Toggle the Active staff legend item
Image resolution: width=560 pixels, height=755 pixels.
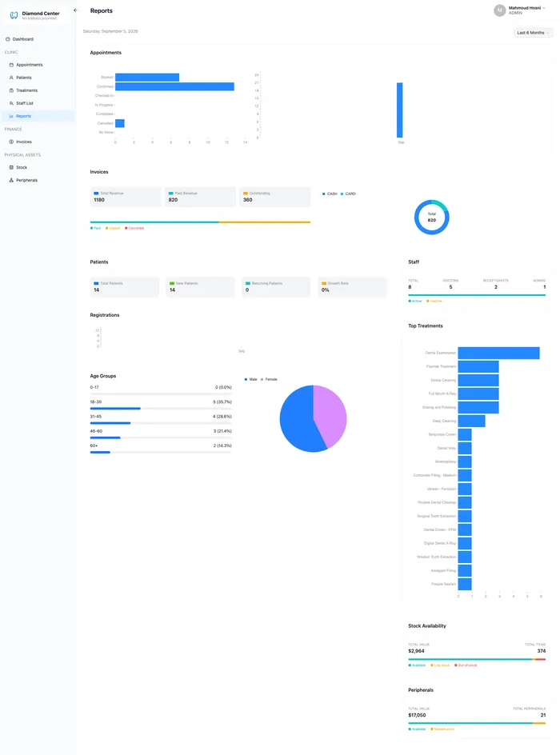click(415, 301)
